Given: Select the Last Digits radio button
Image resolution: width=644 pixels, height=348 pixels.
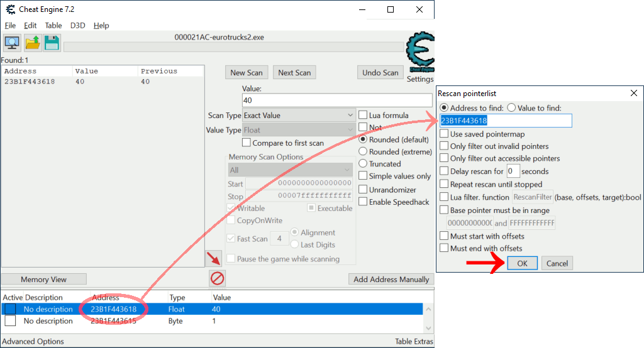Looking at the screenshot, I should [294, 244].
